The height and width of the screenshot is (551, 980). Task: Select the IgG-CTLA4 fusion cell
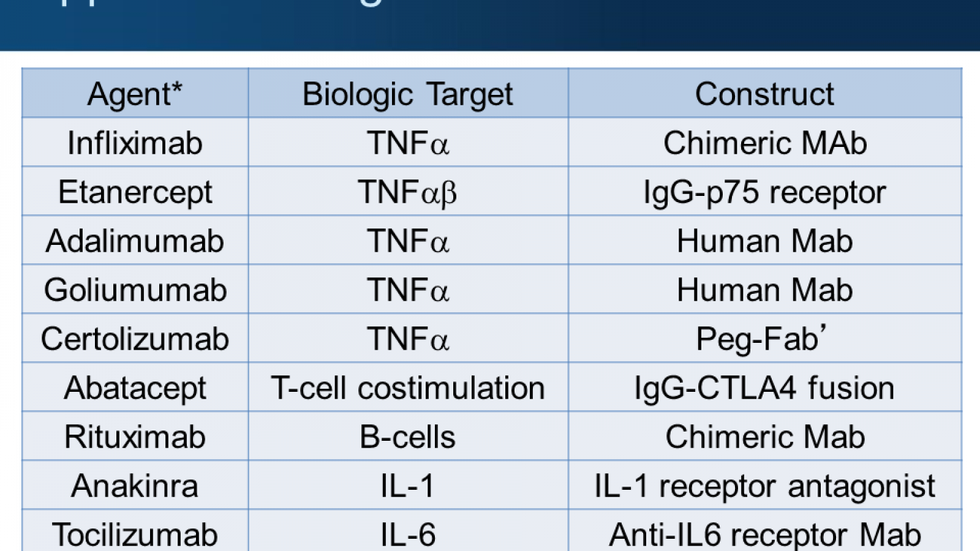(764, 388)
